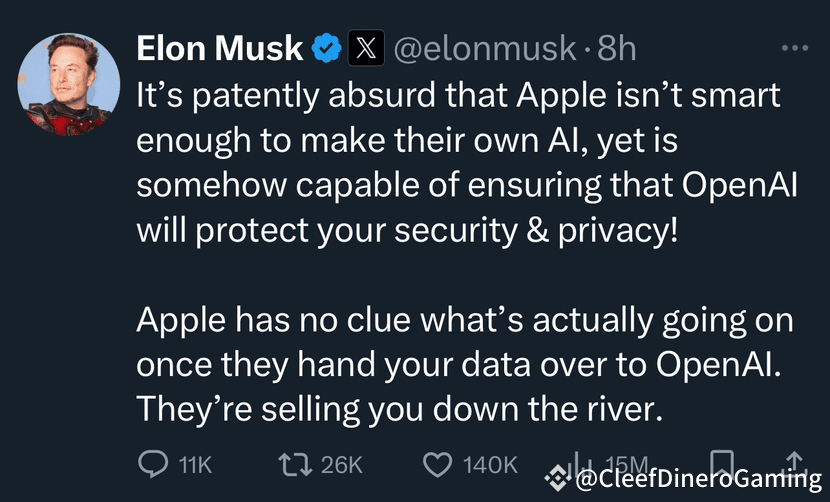
Task: Click the 140K like count
Action: [490, 465]
